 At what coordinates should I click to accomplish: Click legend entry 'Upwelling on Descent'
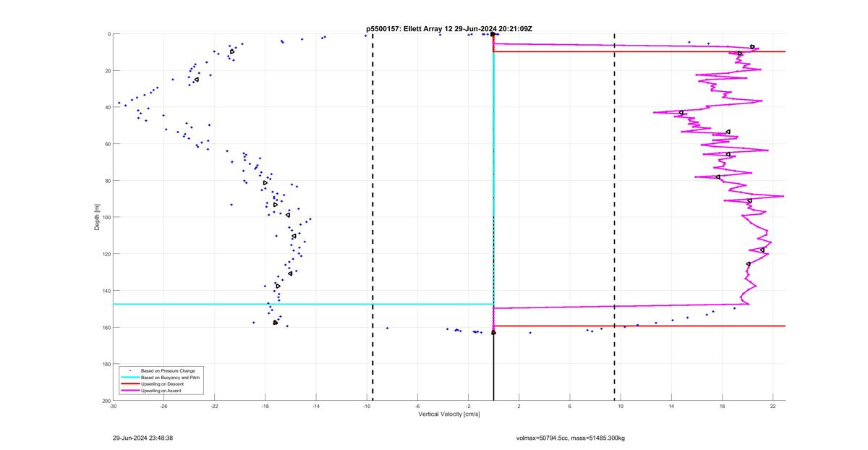coord(163,383)
